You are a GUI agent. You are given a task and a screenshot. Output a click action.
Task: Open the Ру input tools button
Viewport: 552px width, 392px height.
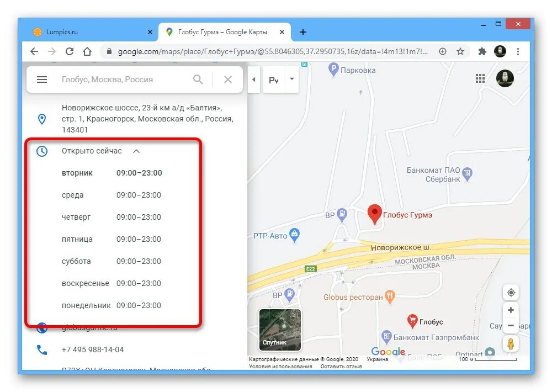point(274,80)
